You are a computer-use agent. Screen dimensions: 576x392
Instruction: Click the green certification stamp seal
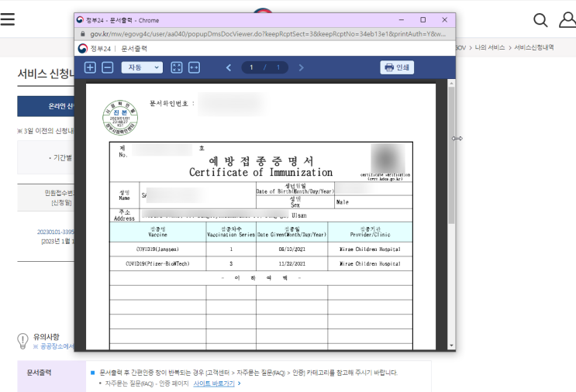120,118
